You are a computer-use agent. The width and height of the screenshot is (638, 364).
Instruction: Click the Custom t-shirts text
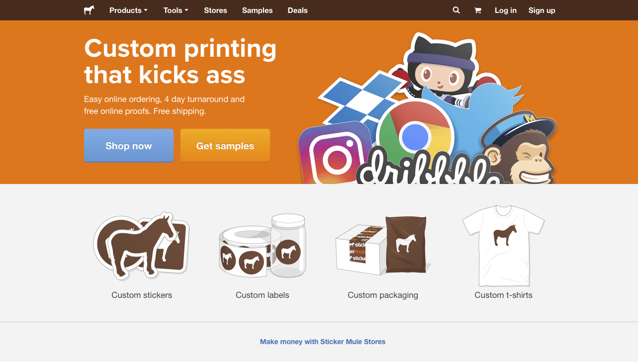[x=504, y=295]
